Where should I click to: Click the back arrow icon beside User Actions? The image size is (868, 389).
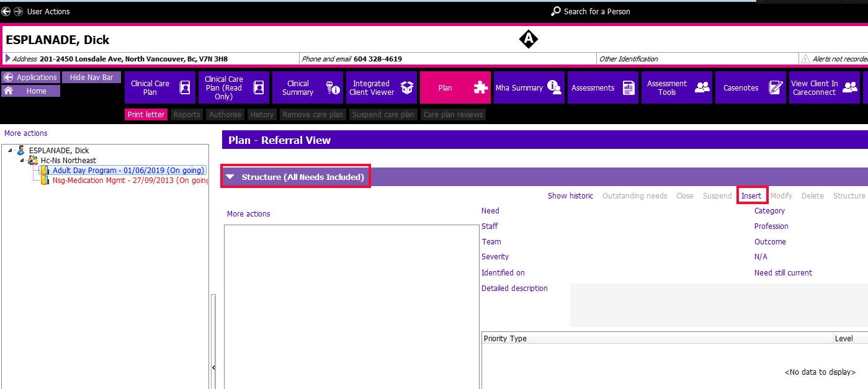[x=6, y=11]
